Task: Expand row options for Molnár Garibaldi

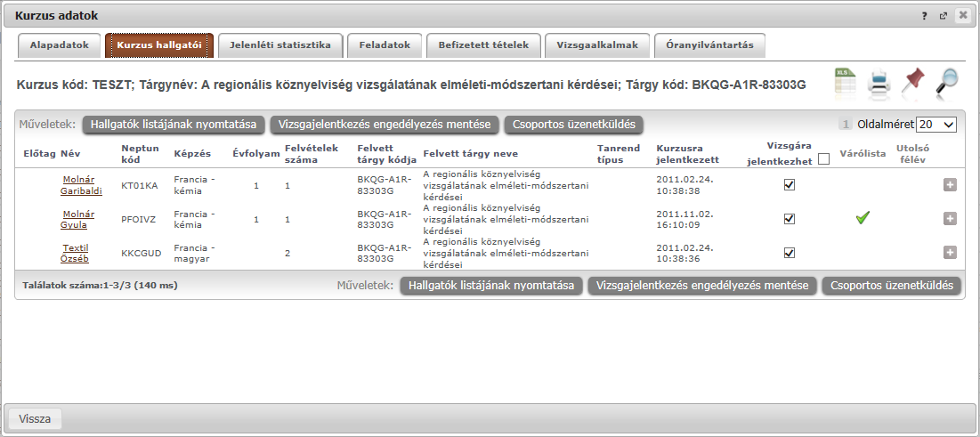Action: click(950, 184)
